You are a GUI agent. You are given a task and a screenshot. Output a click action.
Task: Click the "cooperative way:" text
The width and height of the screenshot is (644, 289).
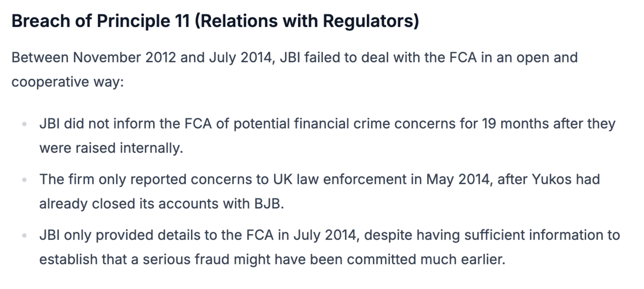(x=67, y=82)
